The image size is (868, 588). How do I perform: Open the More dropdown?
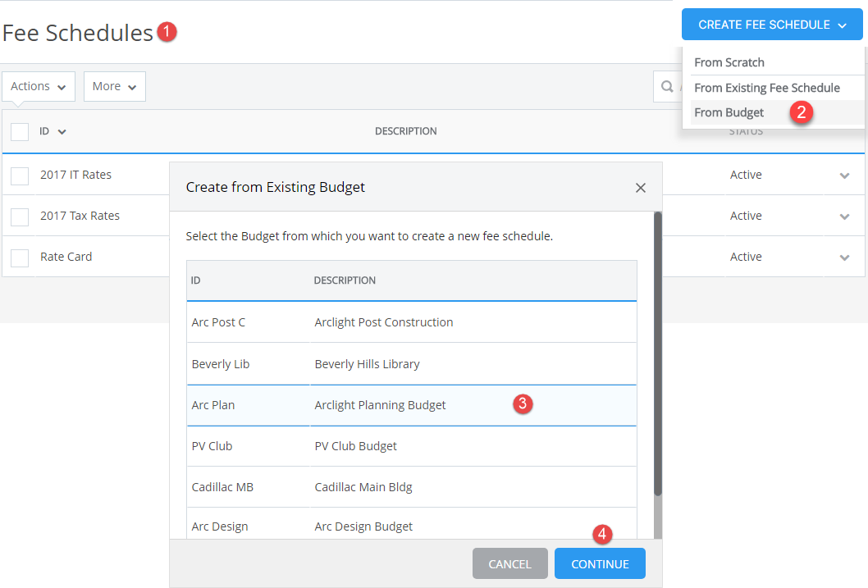click(x=114, y=86)
